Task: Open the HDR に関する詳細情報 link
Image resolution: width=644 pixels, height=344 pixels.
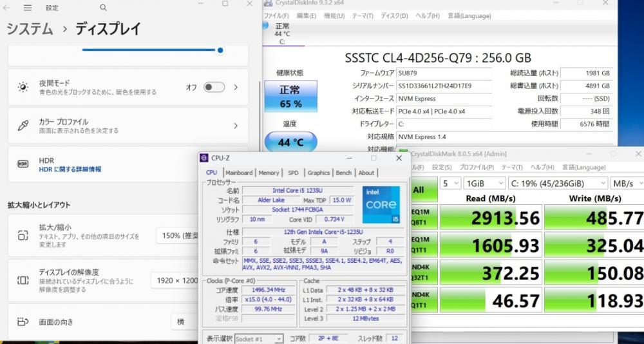Action: (70, 169)
